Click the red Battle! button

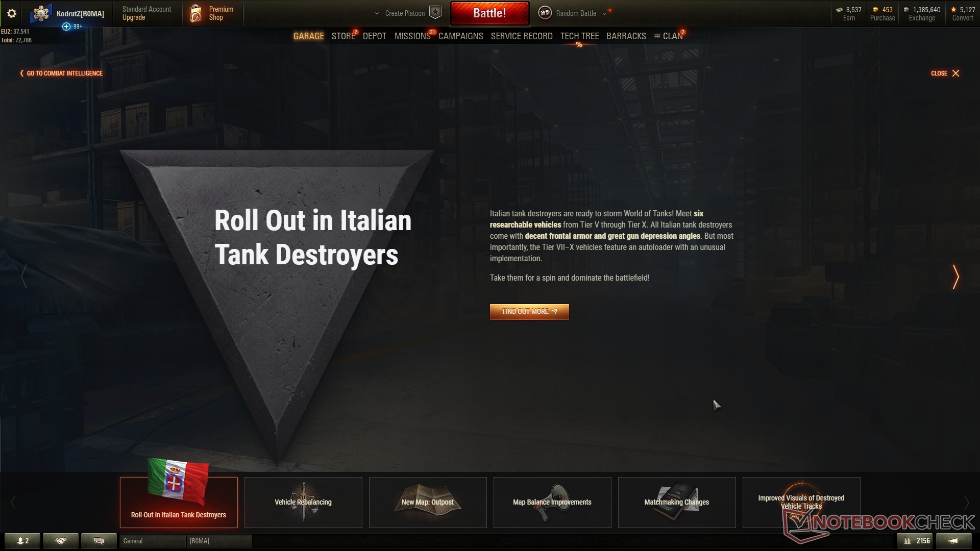tap(489, 13)
